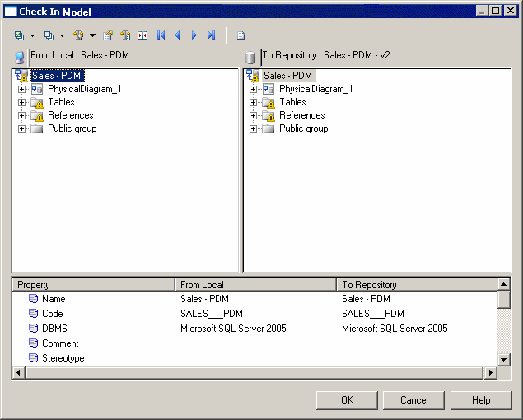The image size is (523, 420).
Task: Open dropdown arrow beside the select-all icon
Action: point(32,35)
